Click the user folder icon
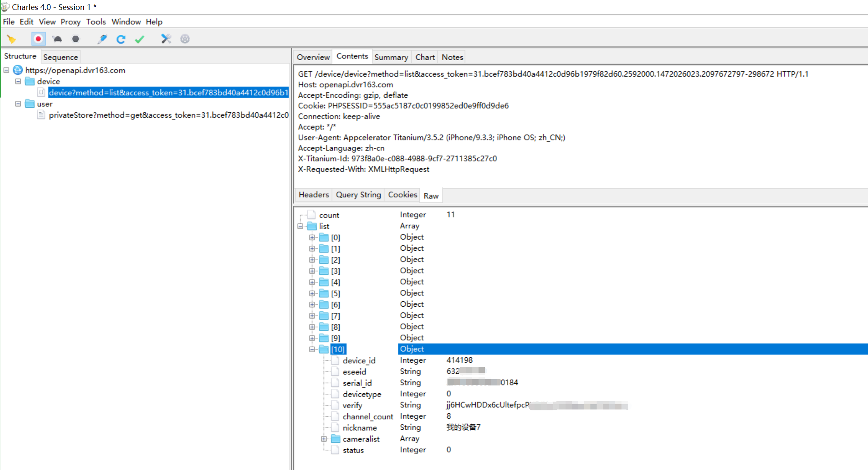 [x=30, y=104]
